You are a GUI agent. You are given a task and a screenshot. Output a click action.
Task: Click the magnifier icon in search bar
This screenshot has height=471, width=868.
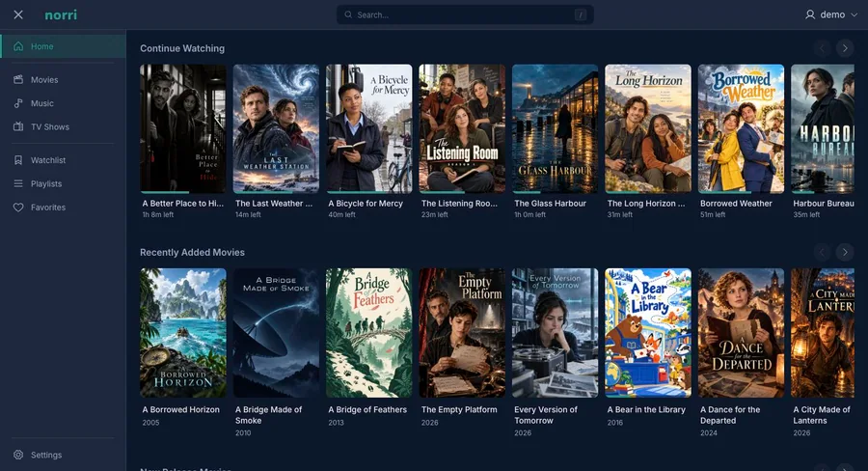(348, 15)
